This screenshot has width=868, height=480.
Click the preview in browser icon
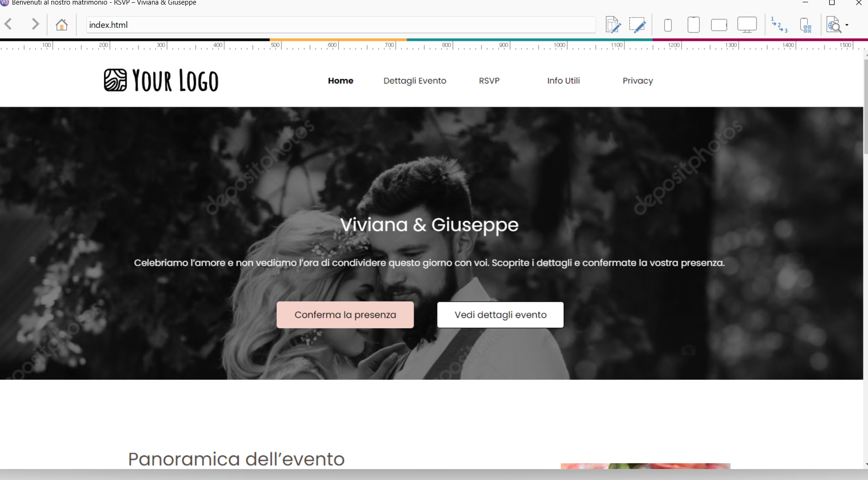pos(834,25)
